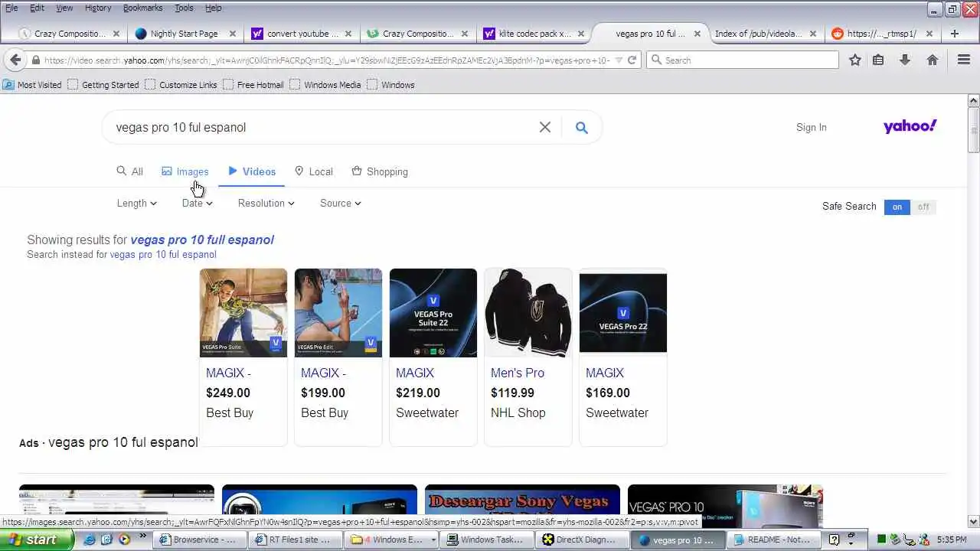Open the Getting Started bookmark
This screenshot has width=980, height=551.
[103, 85]
